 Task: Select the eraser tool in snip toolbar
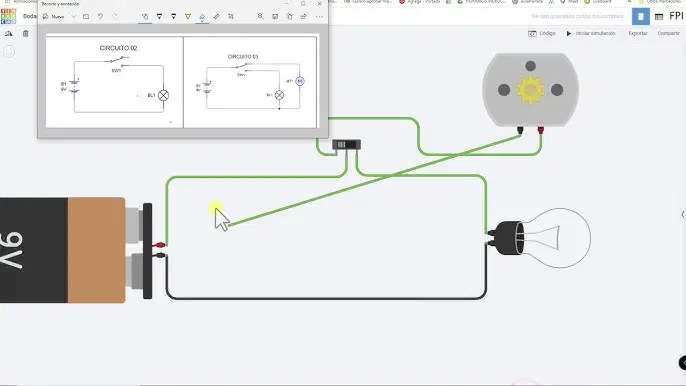coord(202,17)
